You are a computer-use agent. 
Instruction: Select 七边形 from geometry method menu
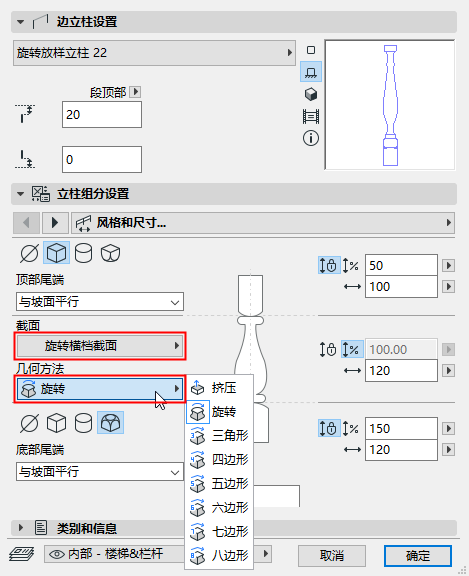click(x=219, y=532)
